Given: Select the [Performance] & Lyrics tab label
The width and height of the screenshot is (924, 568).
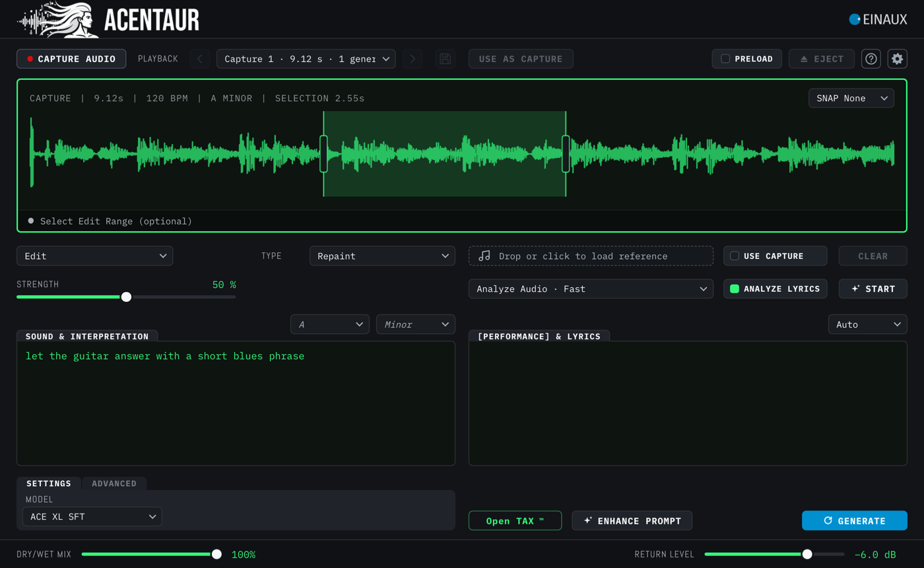Looking at the screenshot, I should tap(539, 336).
